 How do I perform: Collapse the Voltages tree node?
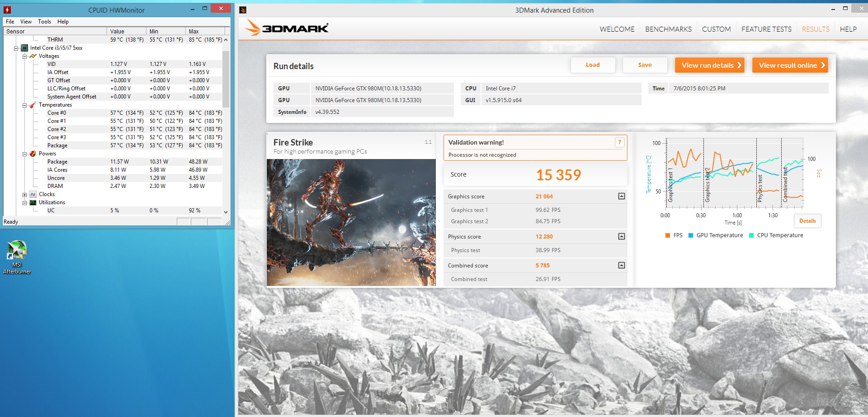click(25, 56)
